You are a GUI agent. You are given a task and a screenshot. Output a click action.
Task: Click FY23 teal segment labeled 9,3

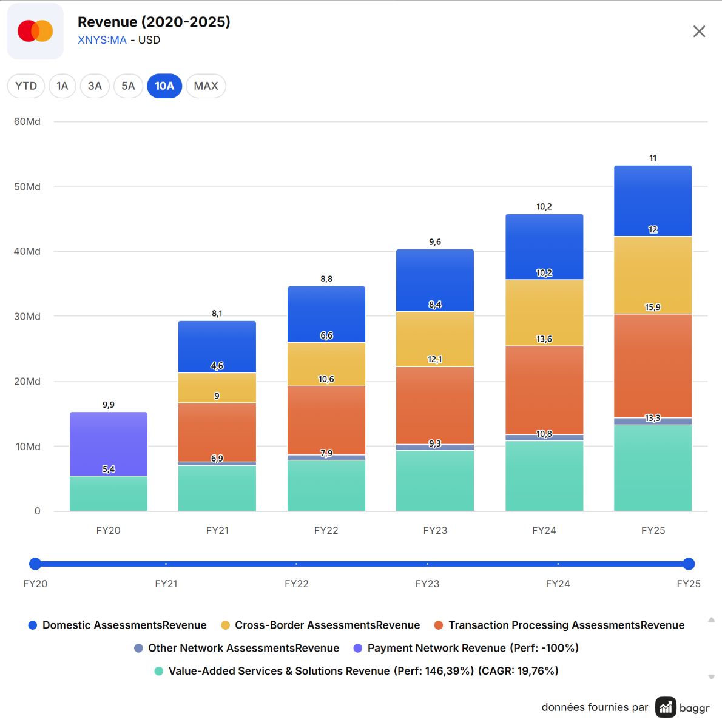pyautogui.click(x=435, y=480)
